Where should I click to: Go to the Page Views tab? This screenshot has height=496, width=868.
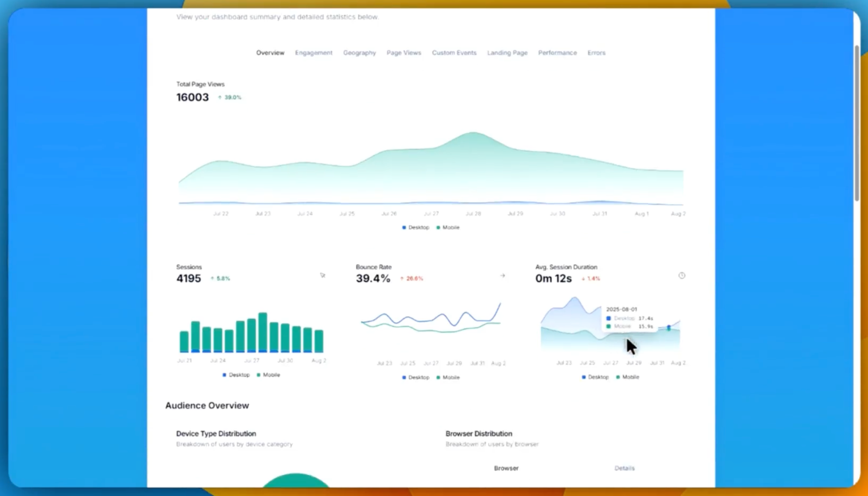pyautogui.click(x=404, y=53)
